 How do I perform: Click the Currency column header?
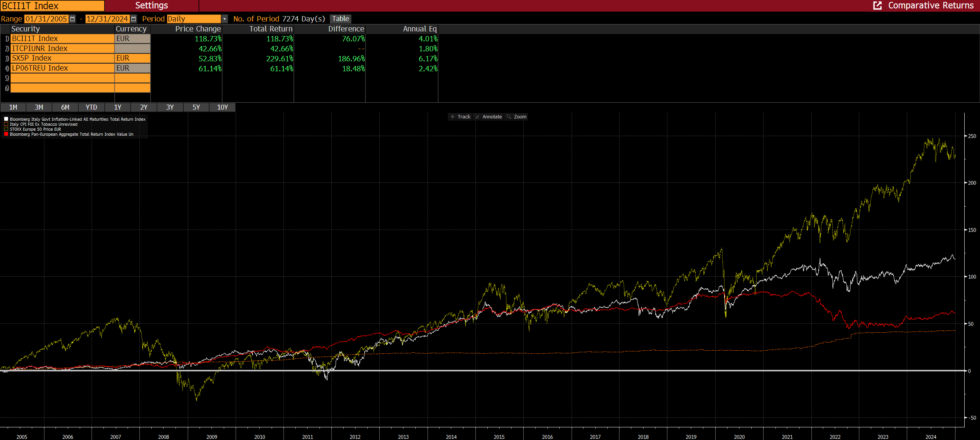[131, 29]
